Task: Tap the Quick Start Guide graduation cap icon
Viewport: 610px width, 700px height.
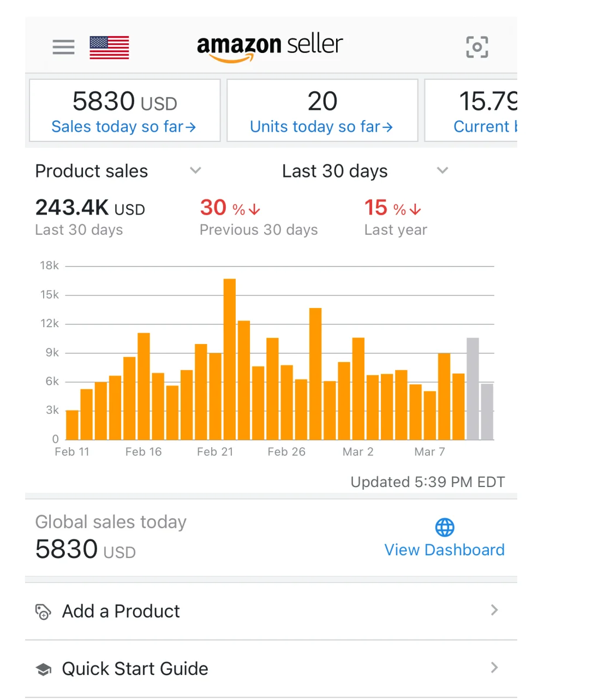Action: [x=44, y=669]
